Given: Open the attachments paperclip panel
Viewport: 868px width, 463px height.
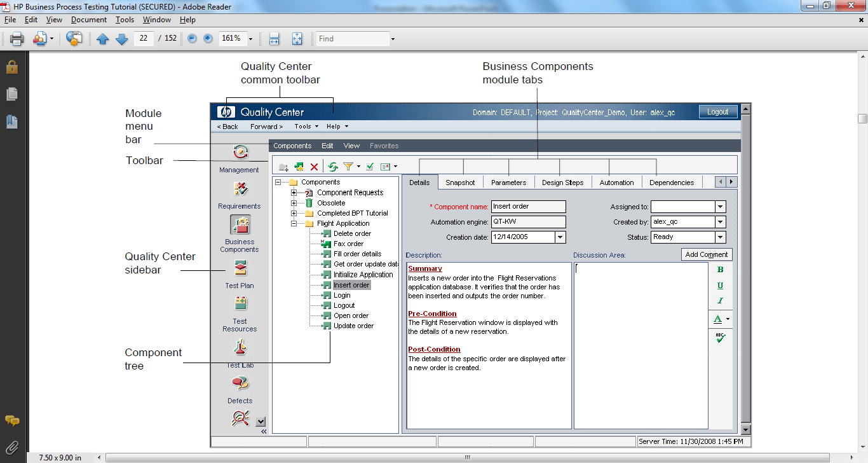Looking at the screenshot, I should (x=11, y=448).
